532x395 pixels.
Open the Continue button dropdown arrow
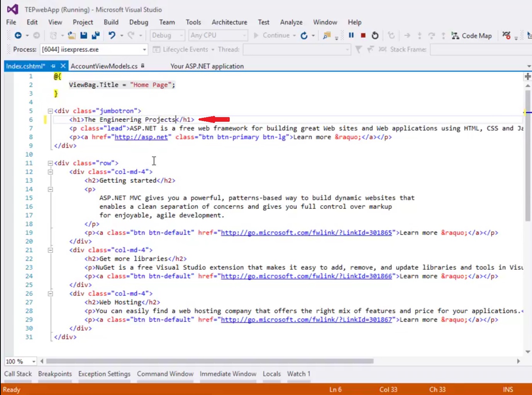click(x=294, y=36)
